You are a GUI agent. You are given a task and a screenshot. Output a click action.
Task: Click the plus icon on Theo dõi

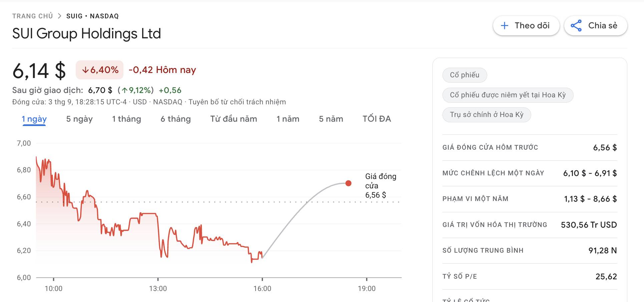coord(505,26)
